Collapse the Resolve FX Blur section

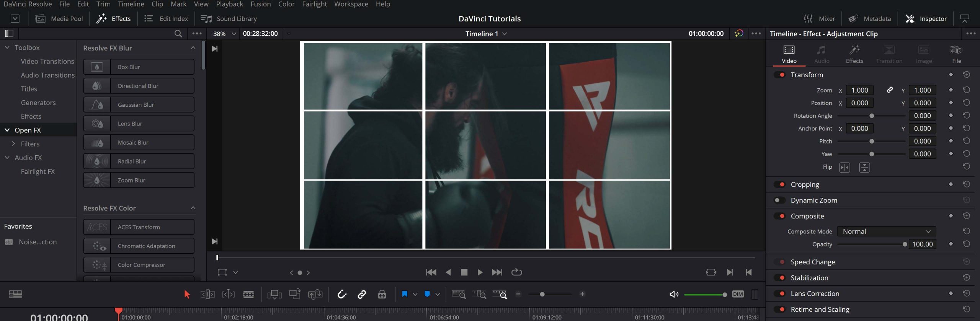[193, 48]
